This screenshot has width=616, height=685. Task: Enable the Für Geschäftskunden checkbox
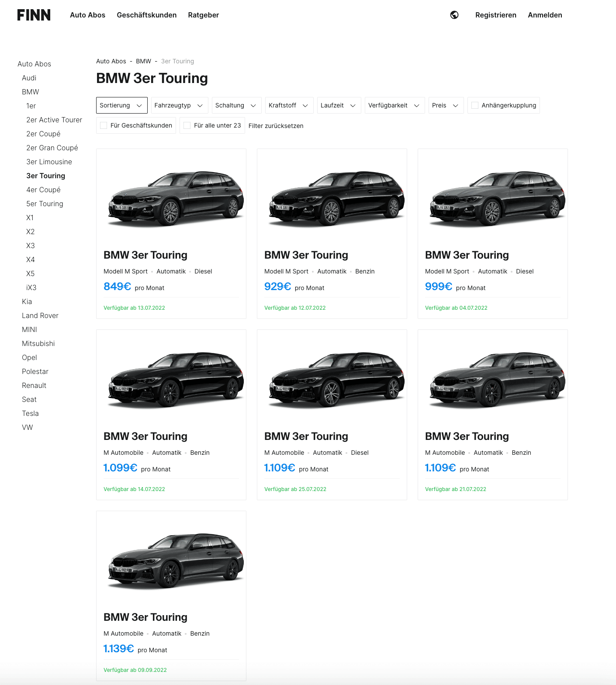[x=104, y=125]
